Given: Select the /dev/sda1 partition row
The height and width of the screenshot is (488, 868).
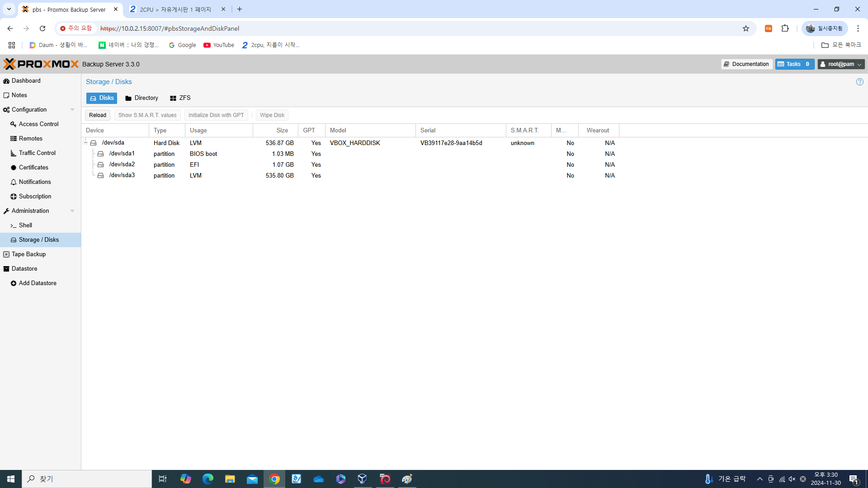Looking at the screenshot, I should click(350, 154).
